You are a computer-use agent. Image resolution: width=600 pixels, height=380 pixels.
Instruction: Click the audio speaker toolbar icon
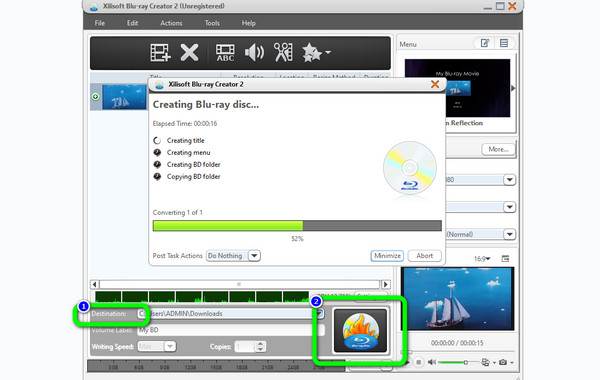click(x=254, y=52)
